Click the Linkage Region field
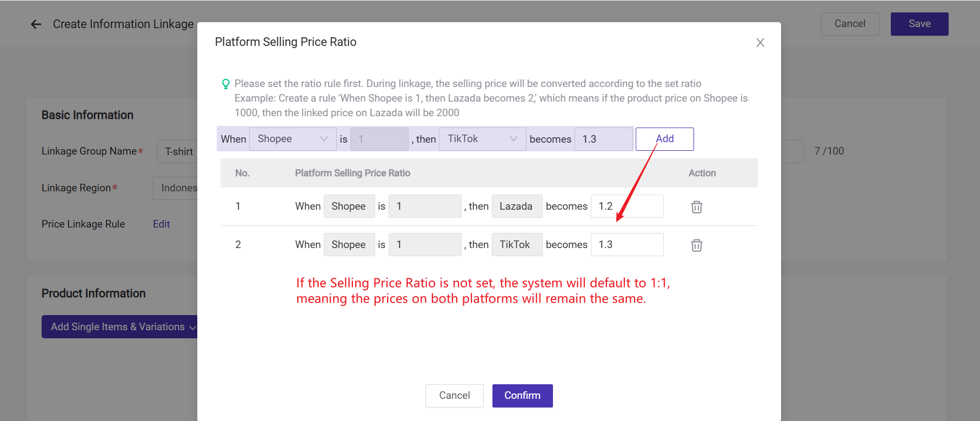 pos(176,188)
